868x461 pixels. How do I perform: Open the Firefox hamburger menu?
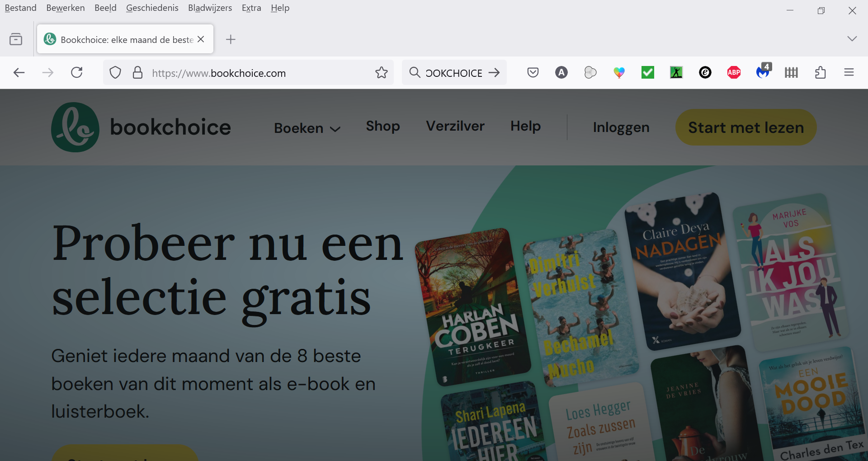849,72
